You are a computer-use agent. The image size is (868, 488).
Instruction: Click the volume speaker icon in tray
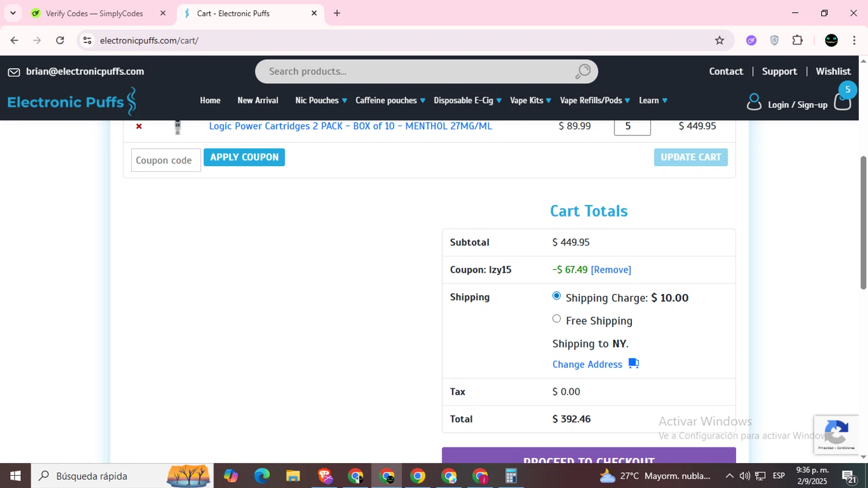745,476
